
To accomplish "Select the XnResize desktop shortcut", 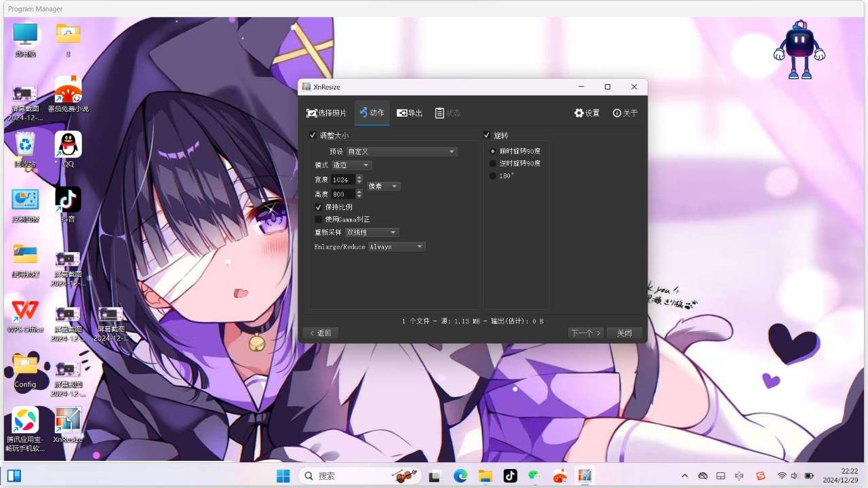I will pos(68,426).
